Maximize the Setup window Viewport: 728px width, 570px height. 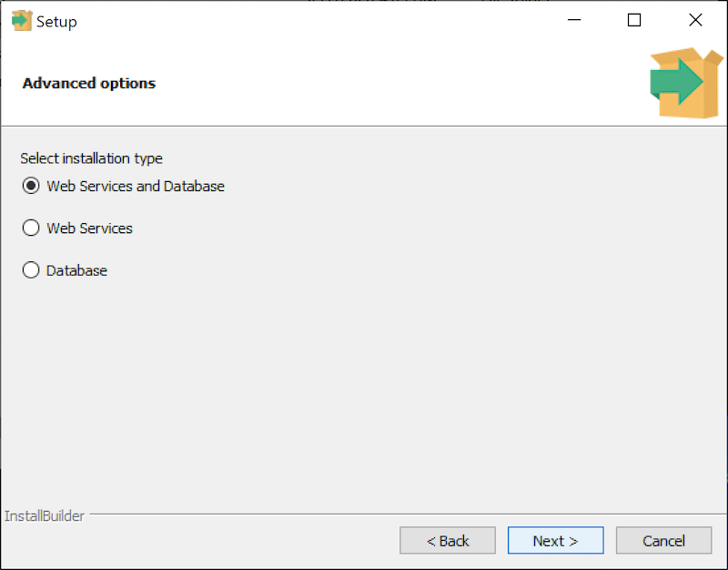click(634, 20)
